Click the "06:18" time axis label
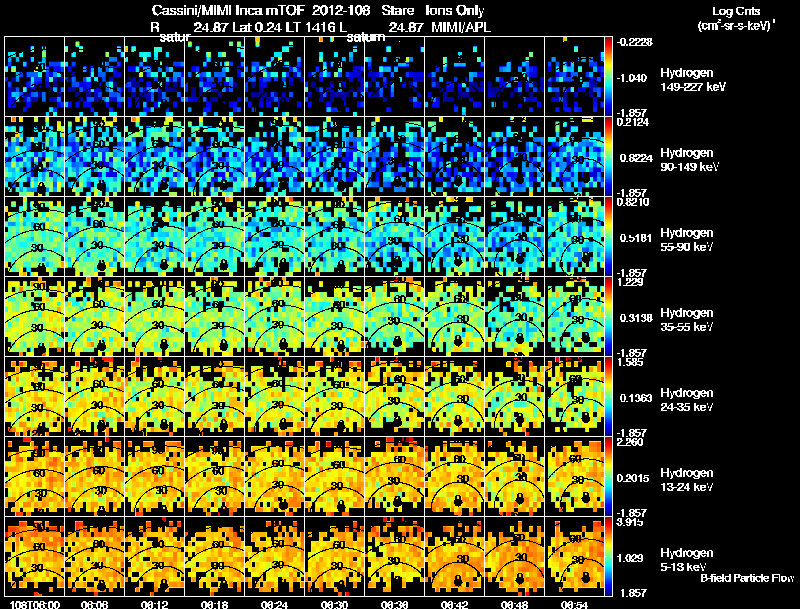The image size is (800, 609). tap(214, 604)
